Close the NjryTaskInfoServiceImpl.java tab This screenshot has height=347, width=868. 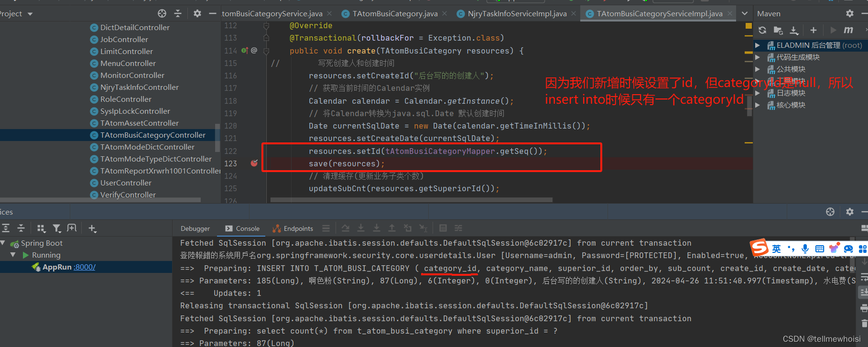(574, 14)
